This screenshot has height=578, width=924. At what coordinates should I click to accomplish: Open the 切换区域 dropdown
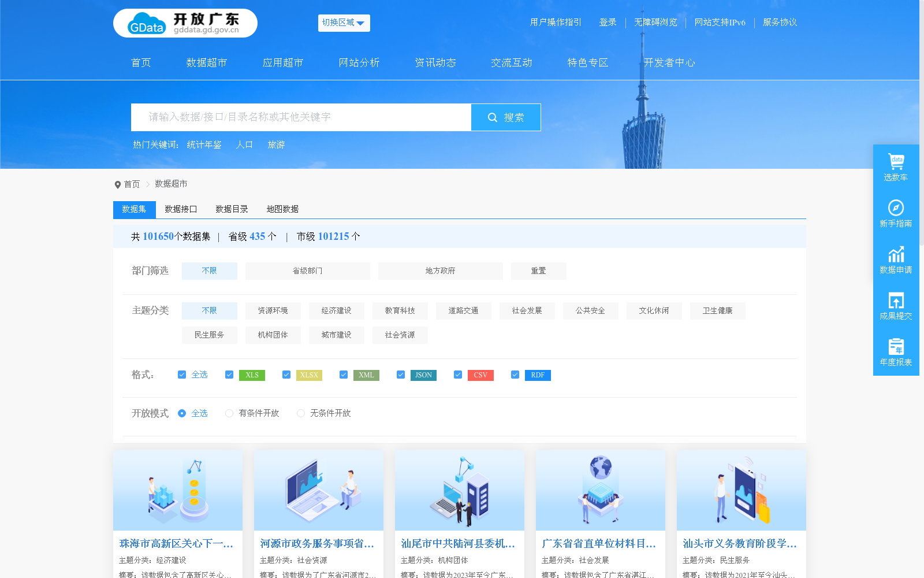pos(344,23)
